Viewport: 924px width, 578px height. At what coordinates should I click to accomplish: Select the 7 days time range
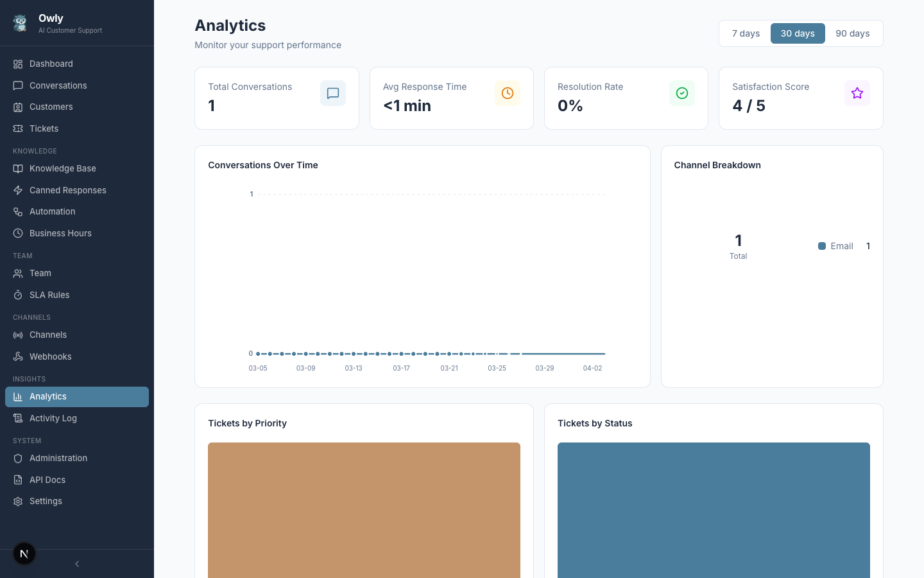pyautogui.click(x=746, y=33)
